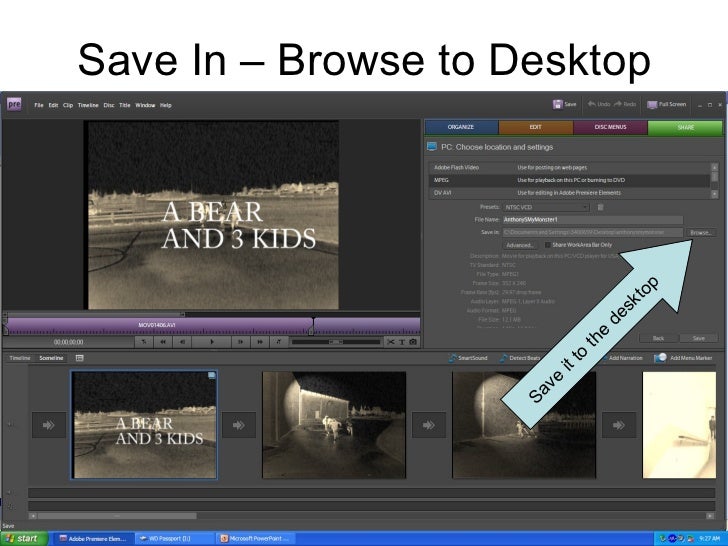Click the Step Forward frame button

[240, 342]
